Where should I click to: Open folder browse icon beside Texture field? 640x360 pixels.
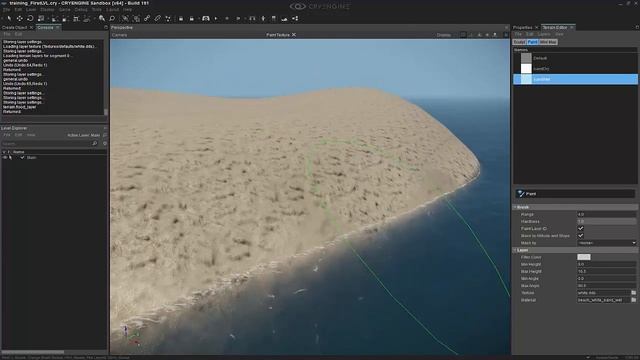[x=633, y=293]
